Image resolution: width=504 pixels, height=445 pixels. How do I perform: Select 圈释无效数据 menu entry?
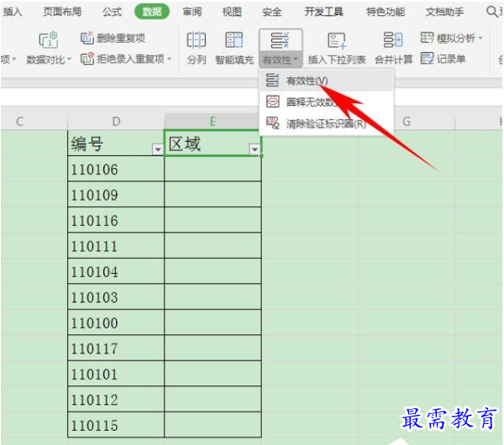[x=327, y=102]
